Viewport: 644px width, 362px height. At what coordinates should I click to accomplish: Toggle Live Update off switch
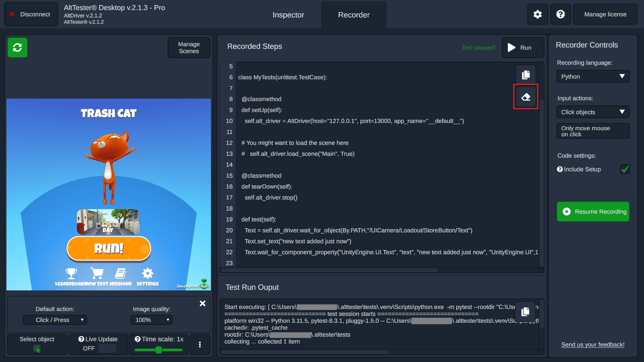point(98,348)
